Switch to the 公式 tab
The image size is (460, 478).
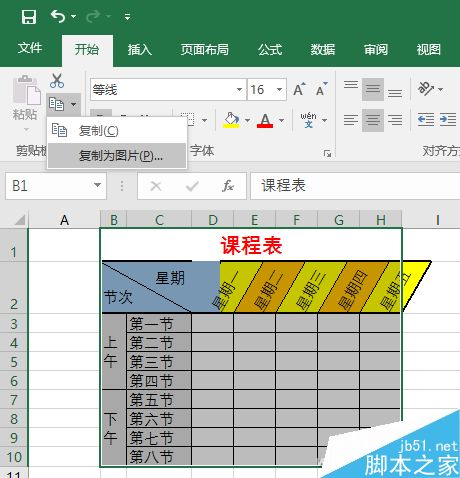270,50
